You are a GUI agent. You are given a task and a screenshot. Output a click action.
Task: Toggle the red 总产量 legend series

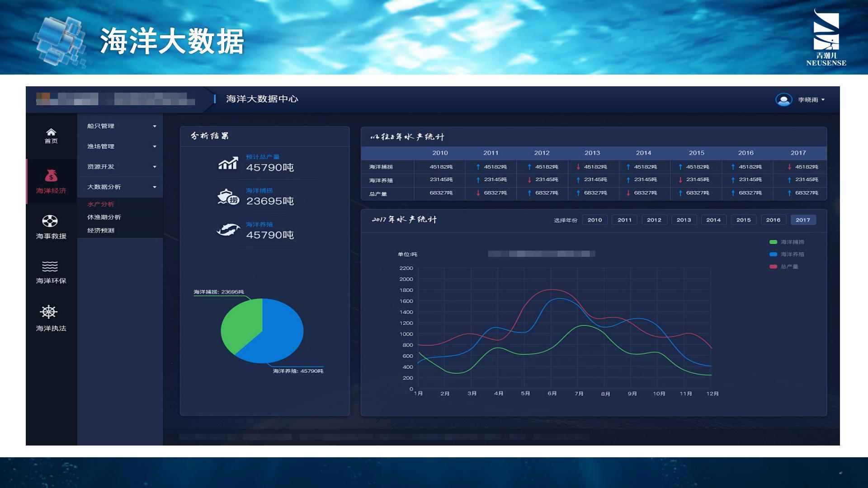pos(774,267)
